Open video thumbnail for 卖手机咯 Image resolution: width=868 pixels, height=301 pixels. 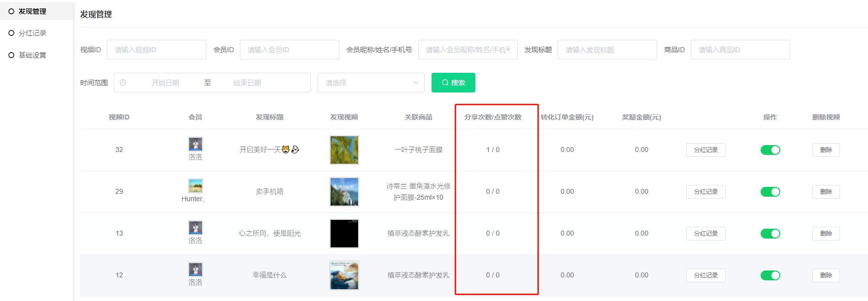pos(344,192)
